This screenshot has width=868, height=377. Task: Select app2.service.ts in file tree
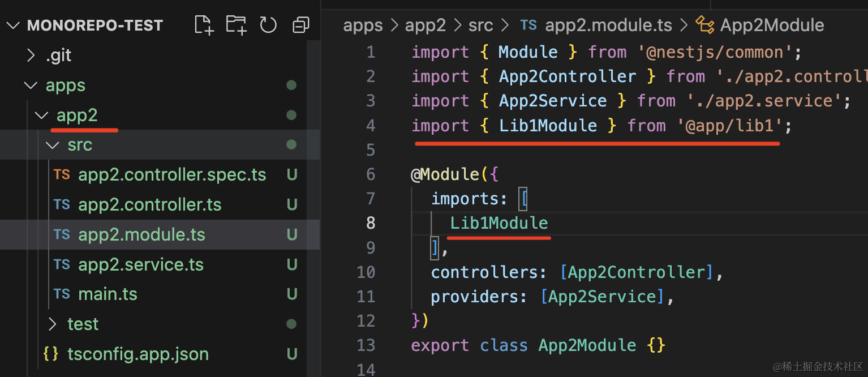point(140,264)
